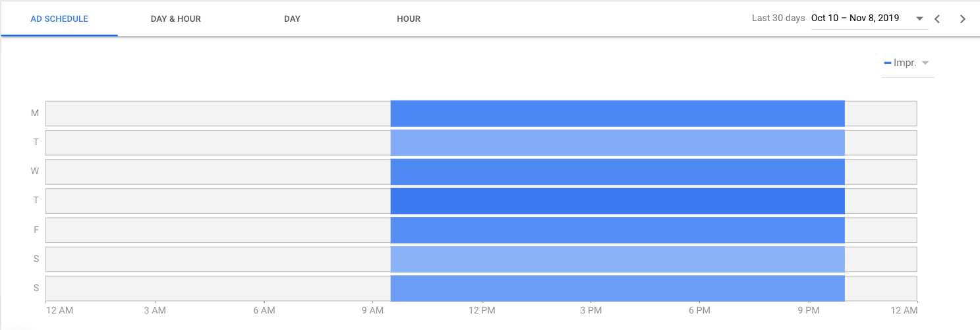Select the Ad Schedule tab
The width and height of the screenshot is (980, 330).
coord(59,19)
